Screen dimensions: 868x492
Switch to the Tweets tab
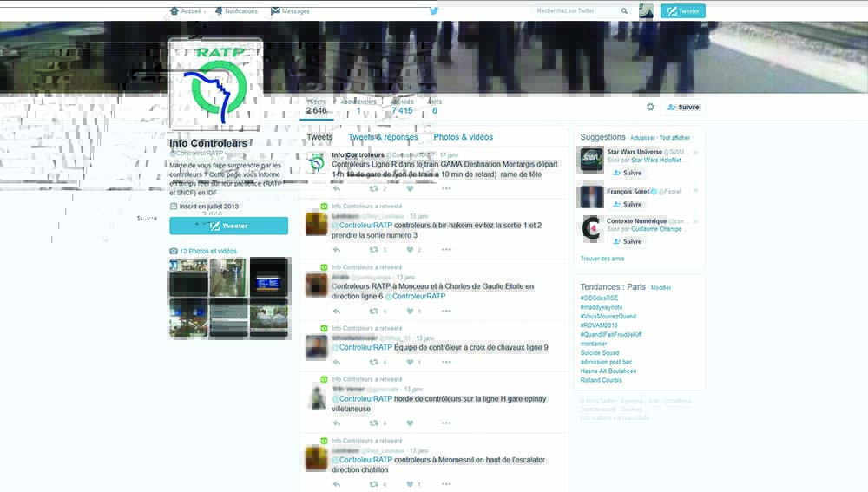(x=319, y=137)
